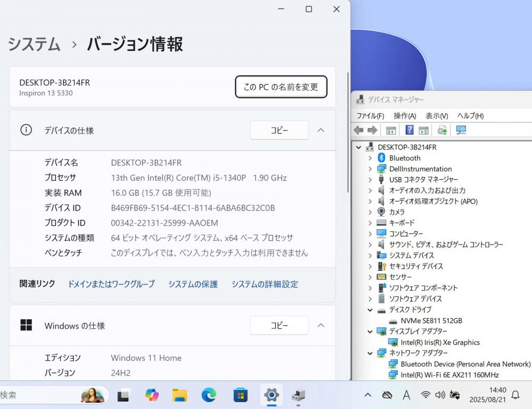The image size is (532, 409).
Task: Click the Scan for hardware changes monitor icon
Action: pyautogui.click(x=461, y=130)
